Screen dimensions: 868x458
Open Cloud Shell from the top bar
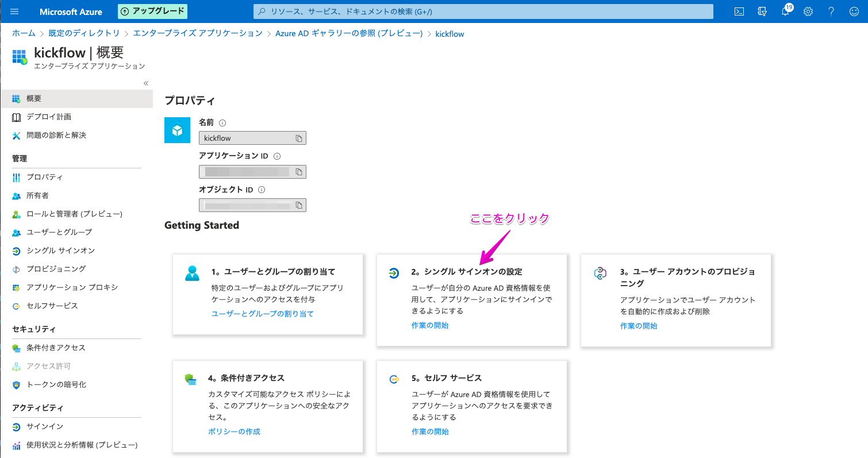click(740, 11)
